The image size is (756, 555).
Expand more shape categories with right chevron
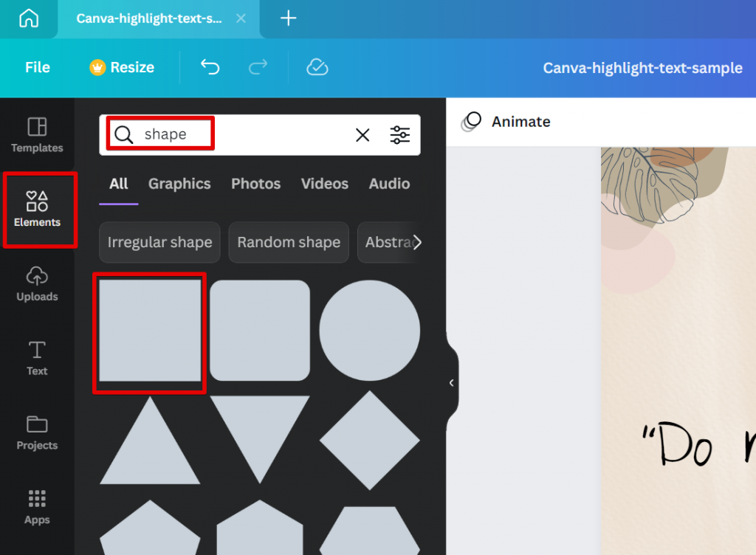(416, 242)
